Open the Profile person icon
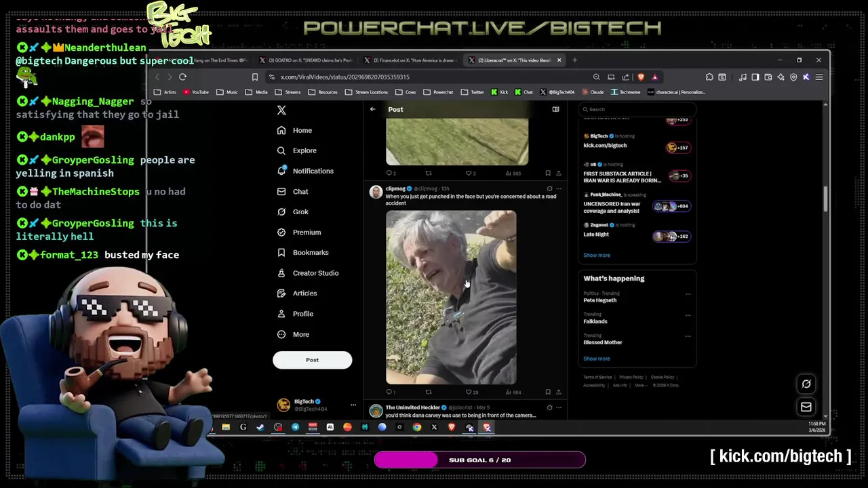The image size is (868, 488). 281,314
